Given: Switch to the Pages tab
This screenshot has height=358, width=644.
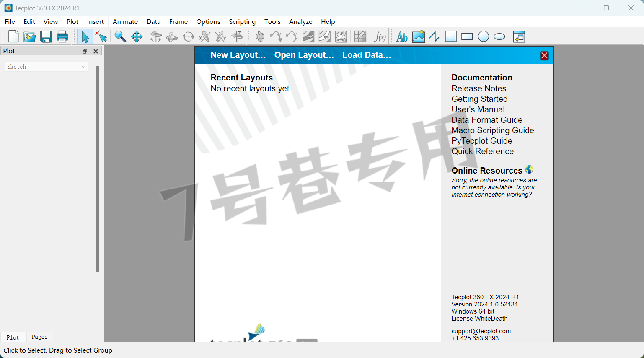Looking at the screenshot, I should [39, 337].
